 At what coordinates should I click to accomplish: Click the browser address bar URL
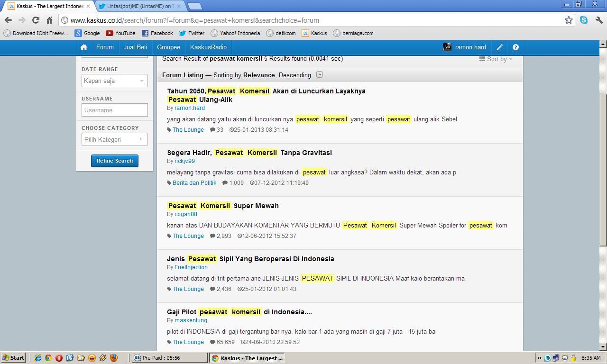194,20
